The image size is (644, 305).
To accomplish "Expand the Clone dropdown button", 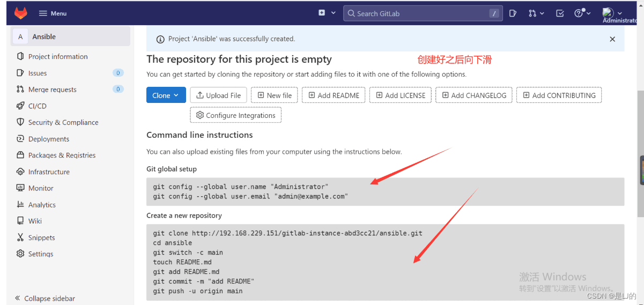I will (166, 95).
